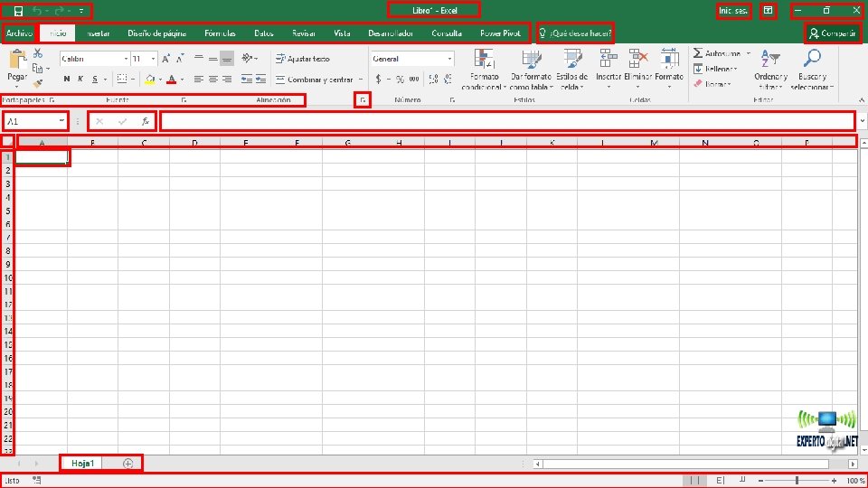Screen dimensions: 868x488
Task: Click the zoom slider handle
Action: (797, 480)
